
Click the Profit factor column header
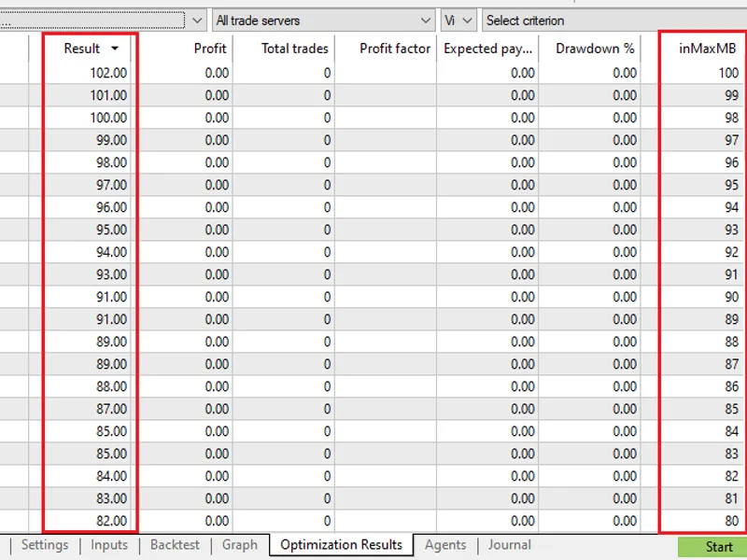pyautogui.click(x=394, y=49)
